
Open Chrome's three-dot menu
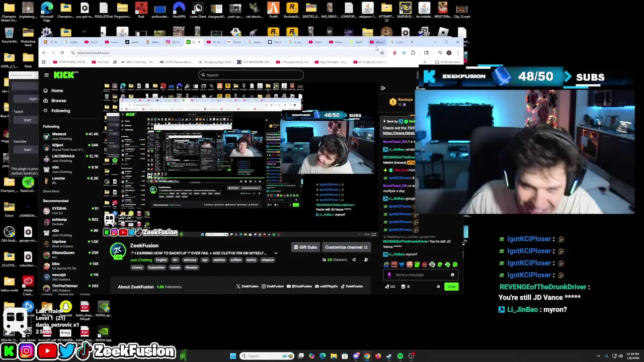(458, 53)
